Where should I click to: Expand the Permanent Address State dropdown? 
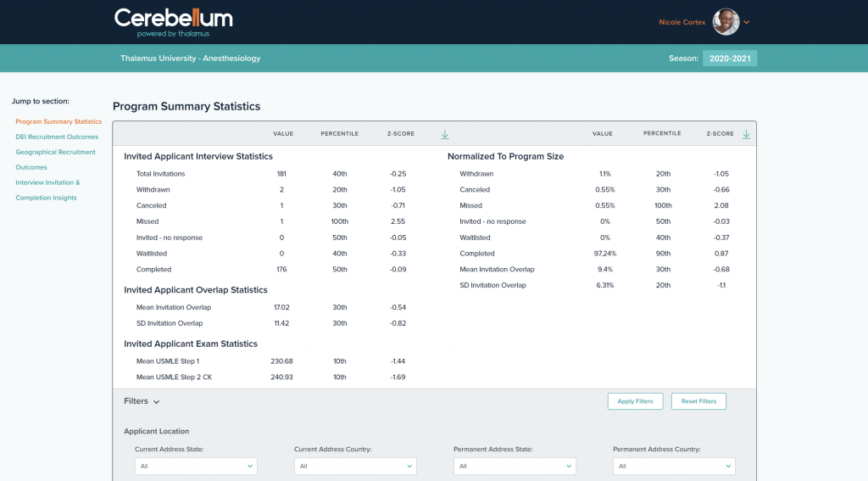click(x=515, y=466)
